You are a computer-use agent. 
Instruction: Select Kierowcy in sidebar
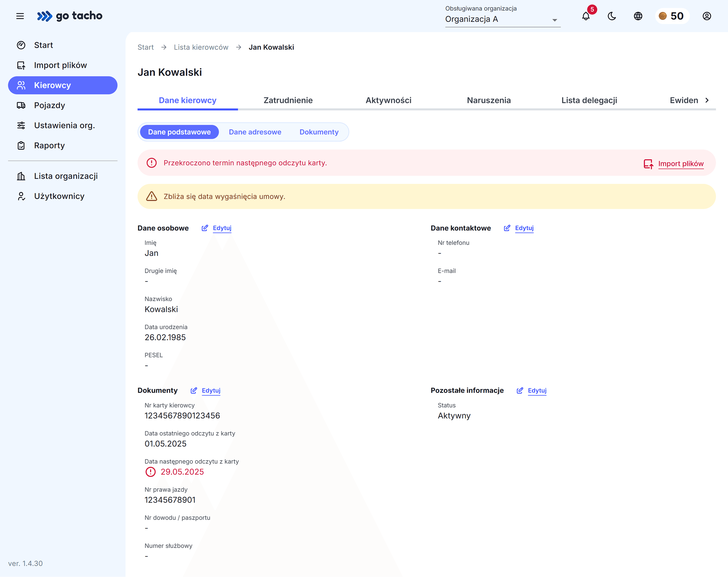[63, 85]
